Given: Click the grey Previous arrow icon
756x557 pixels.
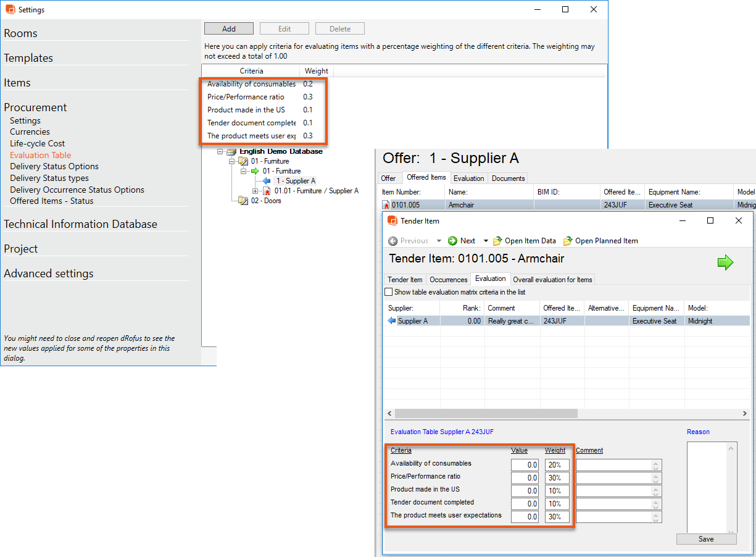Looking at the screenshot, I should [393, 241].
